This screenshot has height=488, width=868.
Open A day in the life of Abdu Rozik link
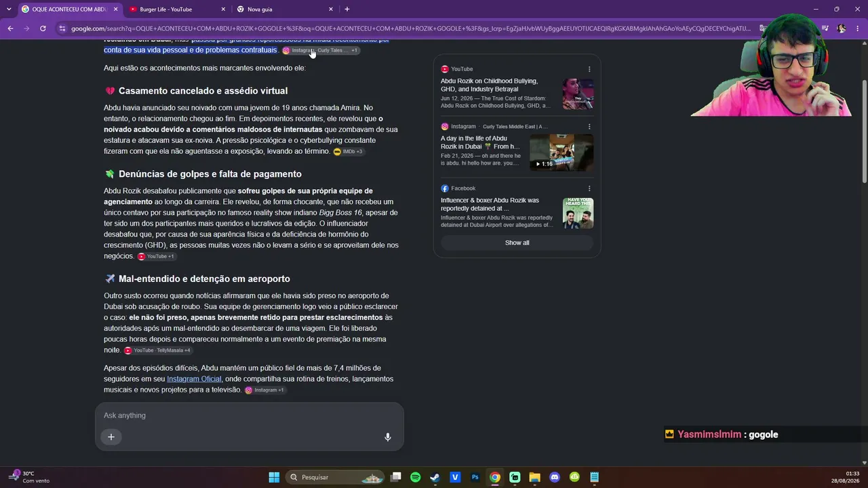coord(480,142)
